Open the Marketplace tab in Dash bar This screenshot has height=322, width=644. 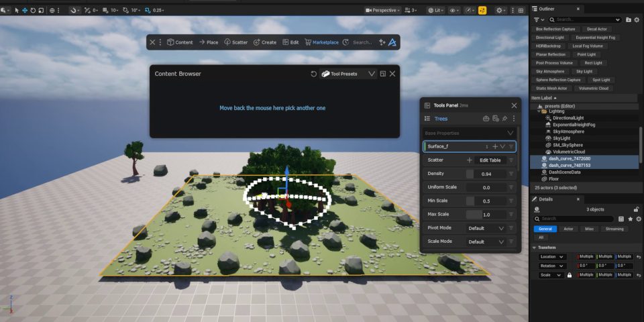[x=321, y=42]
